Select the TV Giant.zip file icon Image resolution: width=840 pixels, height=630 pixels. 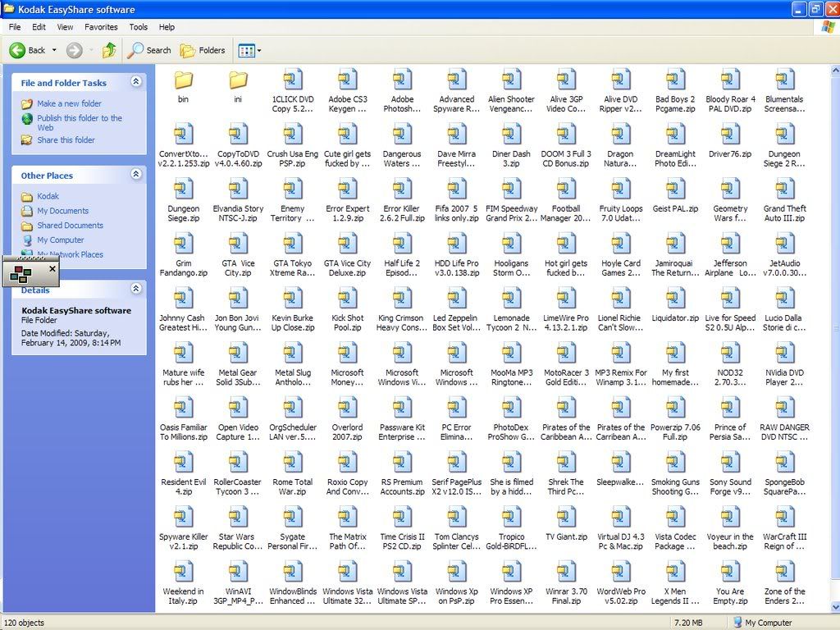tap(566, 517)
